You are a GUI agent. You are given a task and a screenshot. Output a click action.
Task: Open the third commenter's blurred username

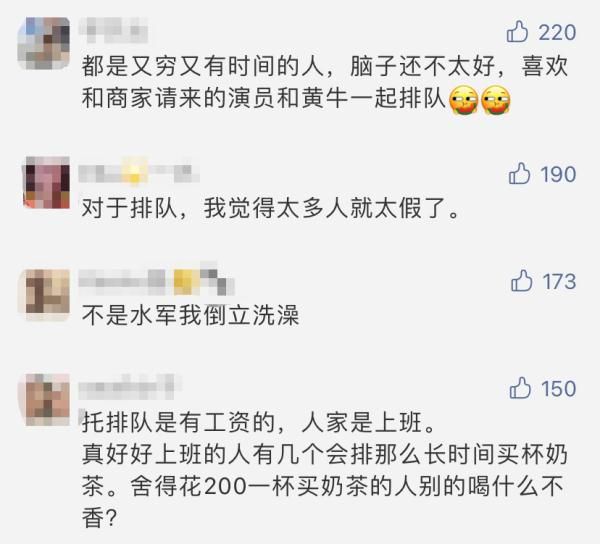click(156, 280)
